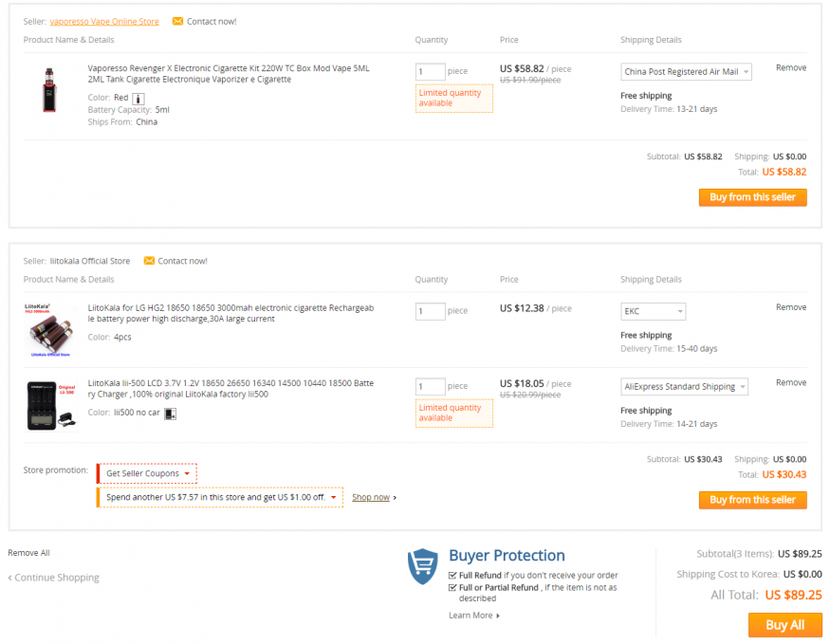Viewport: 830px width, 644px height.
Task: Expand the Get Seller Coupons dropdown
Action: (x=147, y=473)
